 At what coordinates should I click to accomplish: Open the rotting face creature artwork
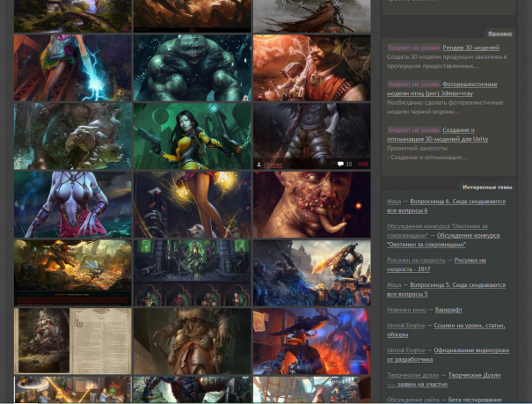click(x=311, y=203)
